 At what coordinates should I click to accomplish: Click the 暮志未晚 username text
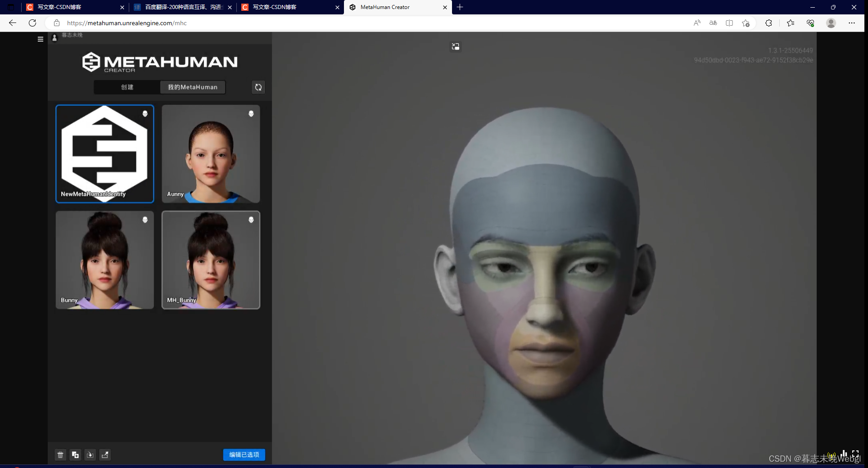pos(72,35)
